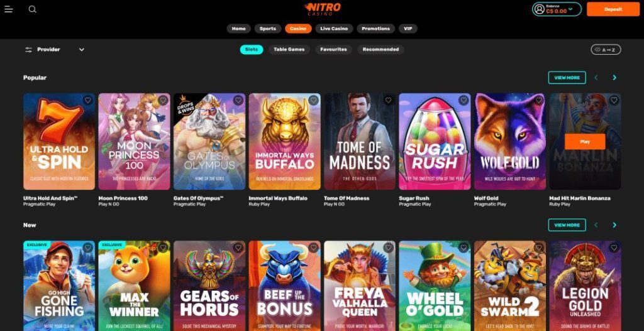
Task: Show next Popular games arrow
Action: pos(614,77)
